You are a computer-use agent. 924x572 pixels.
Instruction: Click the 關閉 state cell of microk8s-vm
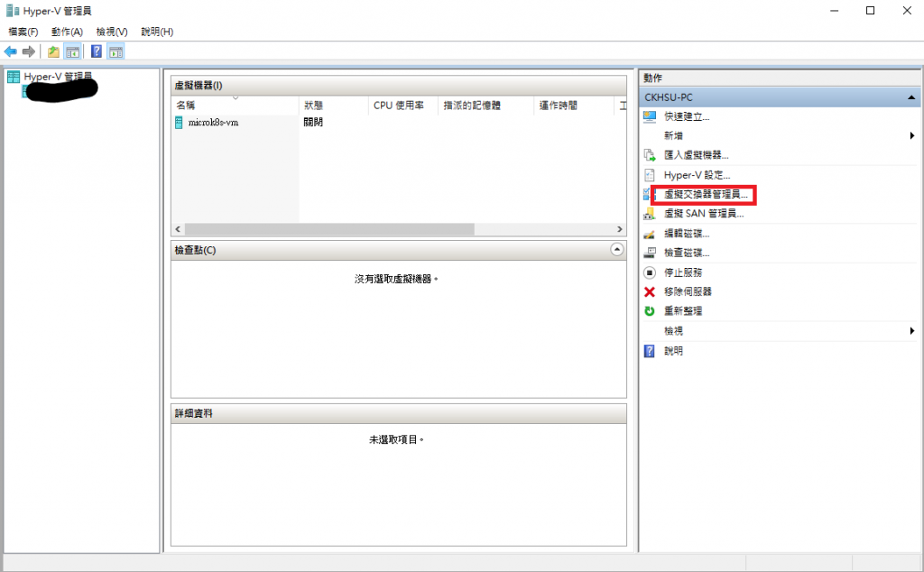click(313, 123)
